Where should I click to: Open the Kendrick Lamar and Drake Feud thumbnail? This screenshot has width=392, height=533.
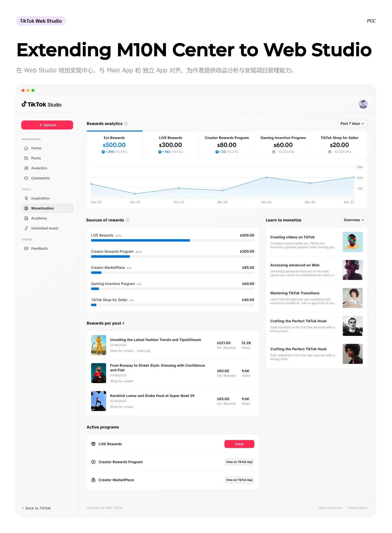click(99, 401)
